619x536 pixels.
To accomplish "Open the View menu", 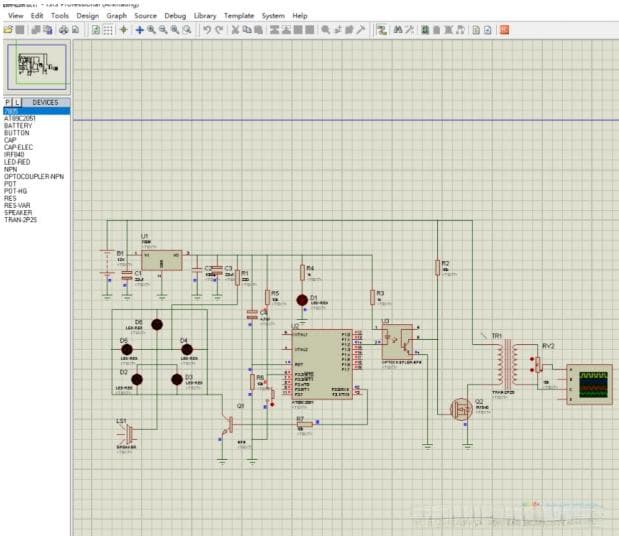I will tap(15, 16).
